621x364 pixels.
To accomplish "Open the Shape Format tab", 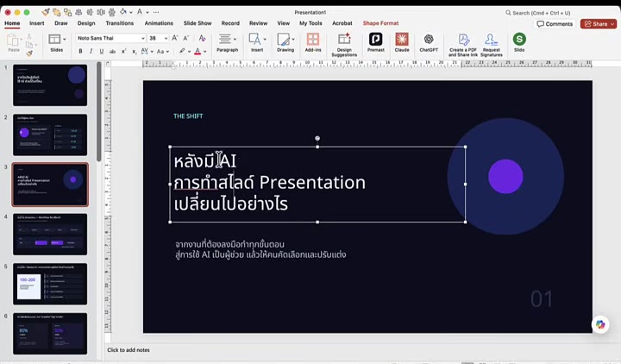I will tap(380, 23).
